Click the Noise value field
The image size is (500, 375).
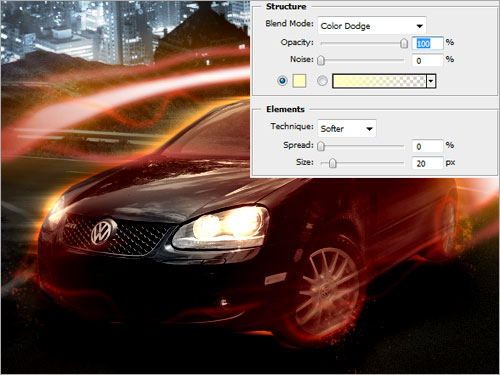428,60
